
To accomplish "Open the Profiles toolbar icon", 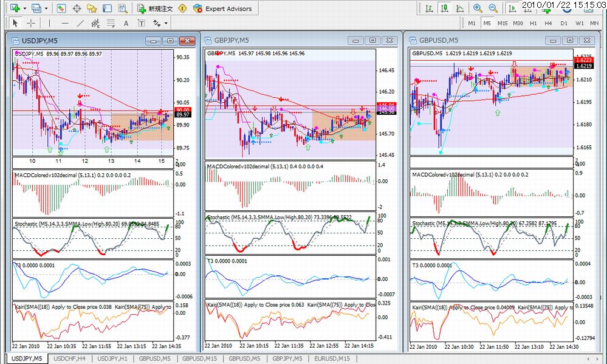I will [36, 8].
